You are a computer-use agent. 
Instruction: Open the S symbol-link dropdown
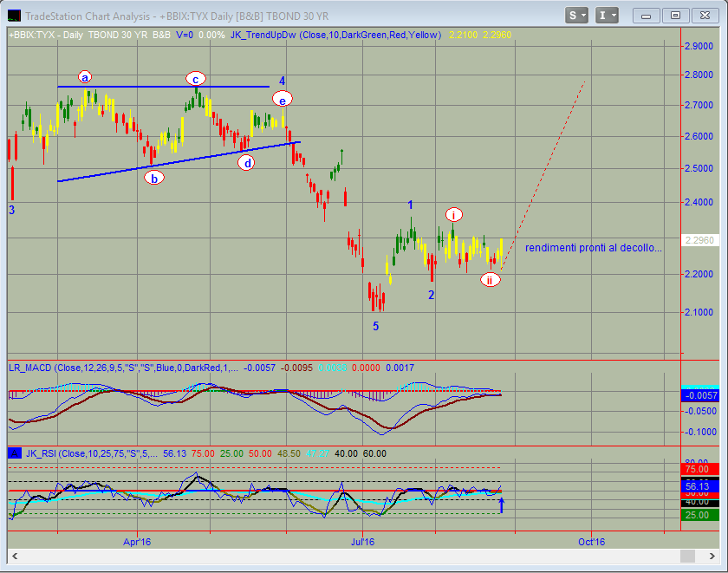[x=576, y=16]
